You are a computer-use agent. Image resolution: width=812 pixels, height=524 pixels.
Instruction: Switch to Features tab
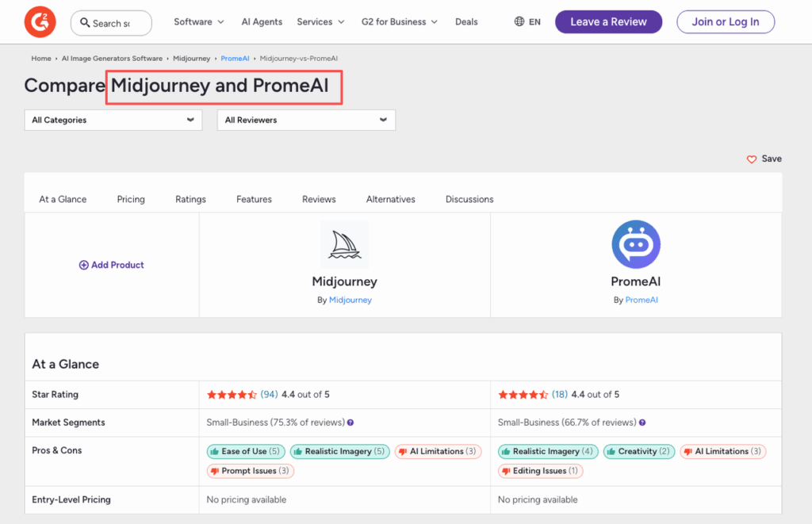pos(254,199)
